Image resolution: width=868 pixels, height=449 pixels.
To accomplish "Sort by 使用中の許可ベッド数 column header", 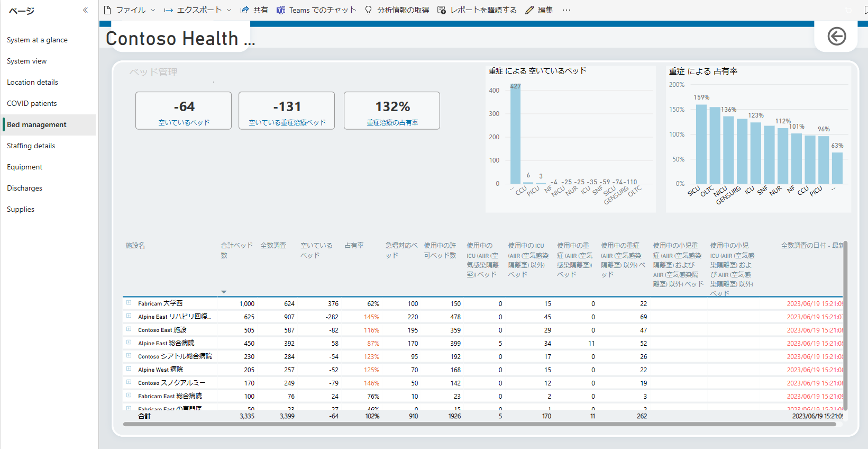I will pos(440,250).
